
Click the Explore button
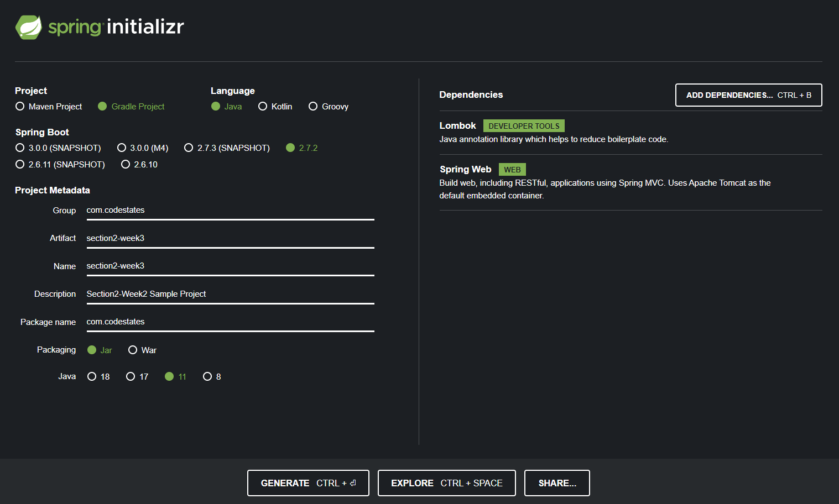447,483
